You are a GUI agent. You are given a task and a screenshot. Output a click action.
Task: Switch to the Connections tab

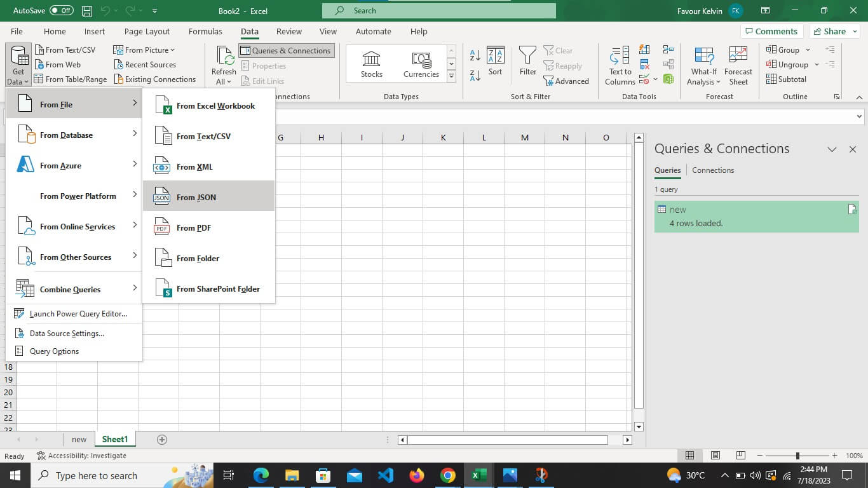[712, 170]
